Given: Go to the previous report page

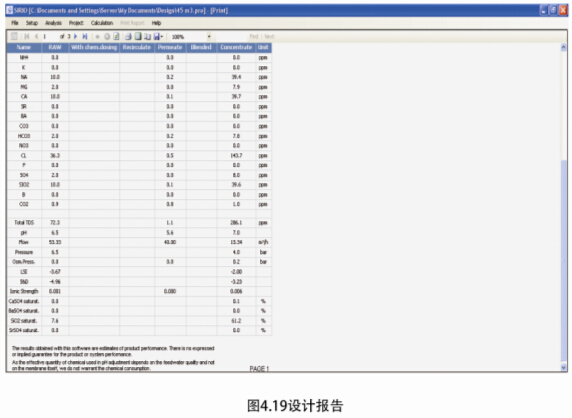Looking at the screenshot, I should (x=36, y=36).
